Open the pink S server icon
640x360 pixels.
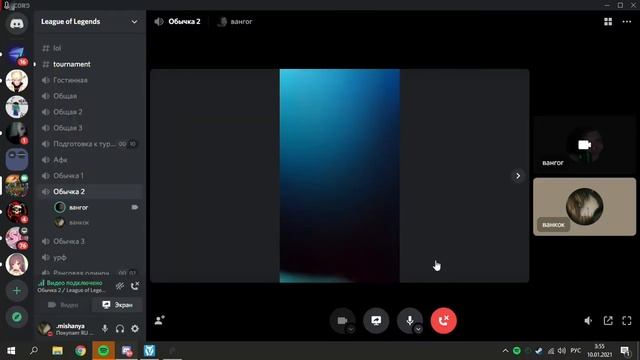[x=17, y=238]
